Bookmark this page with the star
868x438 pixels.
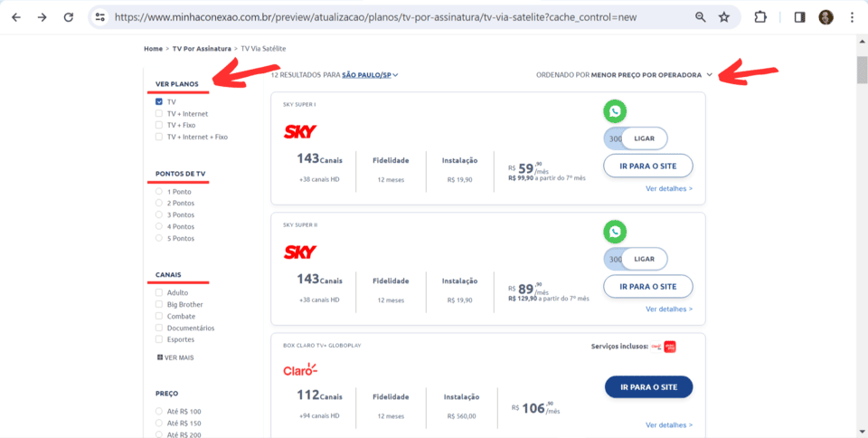tap(724, 17)
